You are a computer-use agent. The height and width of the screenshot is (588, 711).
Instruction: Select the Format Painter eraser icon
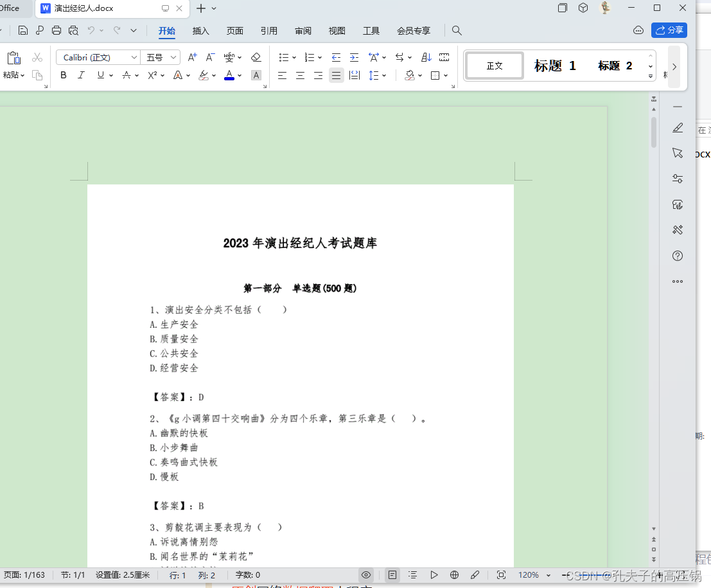[256, 57]
